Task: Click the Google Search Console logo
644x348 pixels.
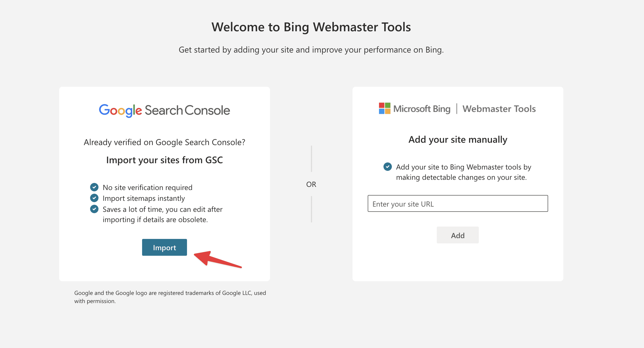Action: [164, 110]
